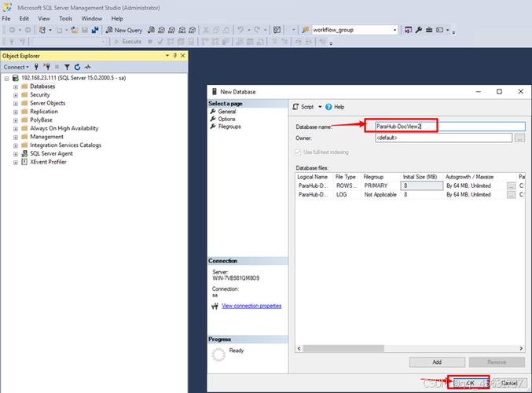Select the Filegroups page
The image size is (532, 393).
click(229, 127)
